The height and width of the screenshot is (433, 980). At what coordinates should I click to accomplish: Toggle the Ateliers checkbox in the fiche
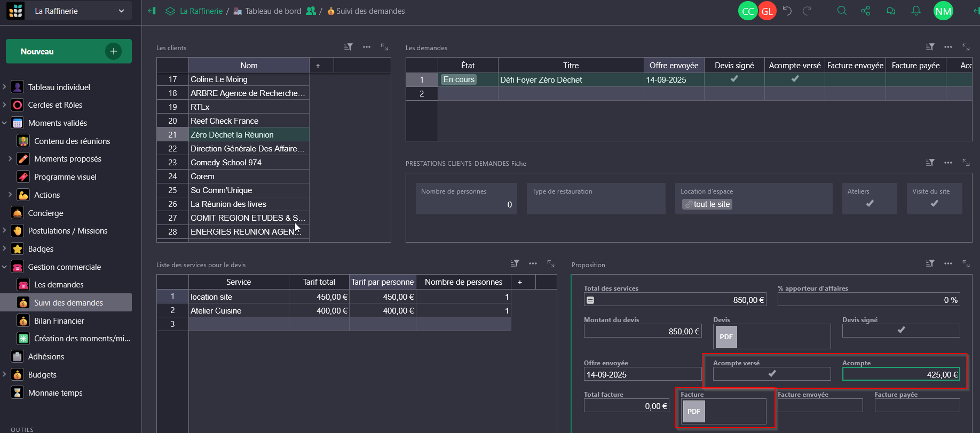[870, 204]
